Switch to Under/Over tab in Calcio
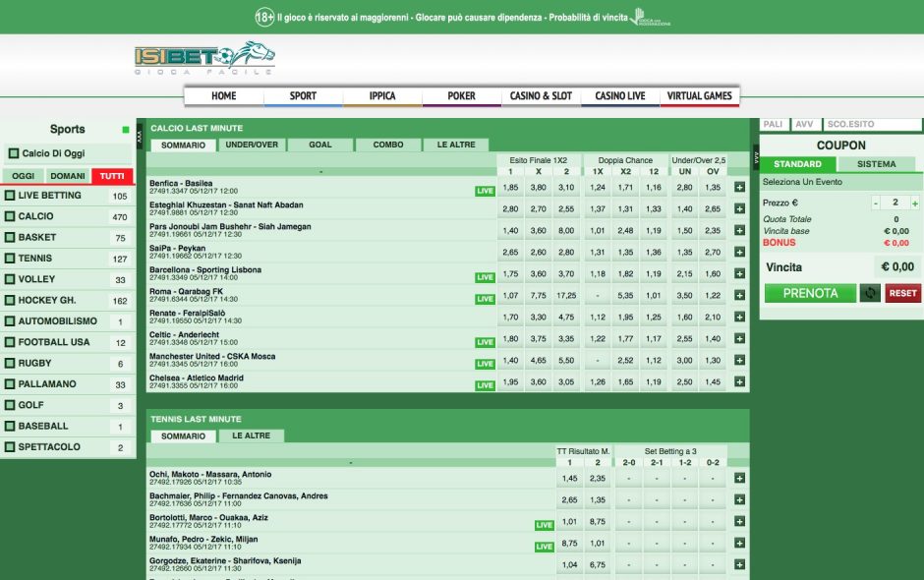The height and width of the screenshot is (580, 924). [x=252, y=145]
